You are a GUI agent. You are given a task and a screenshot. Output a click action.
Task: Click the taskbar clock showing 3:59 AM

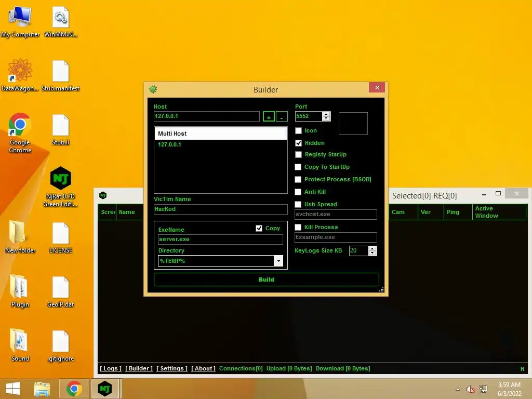[509, 389]
